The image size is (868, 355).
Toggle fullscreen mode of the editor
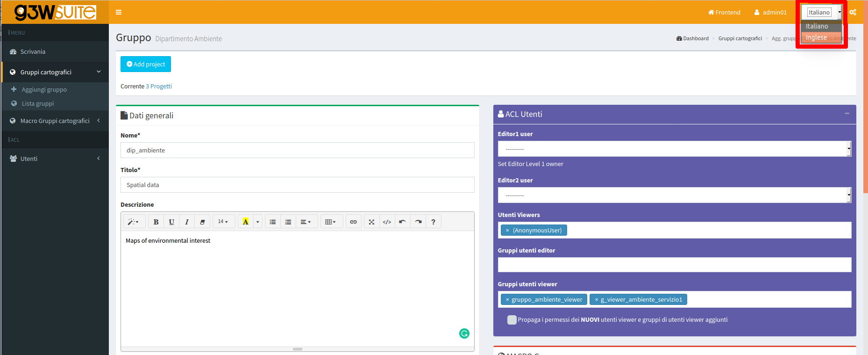[371, 222]
